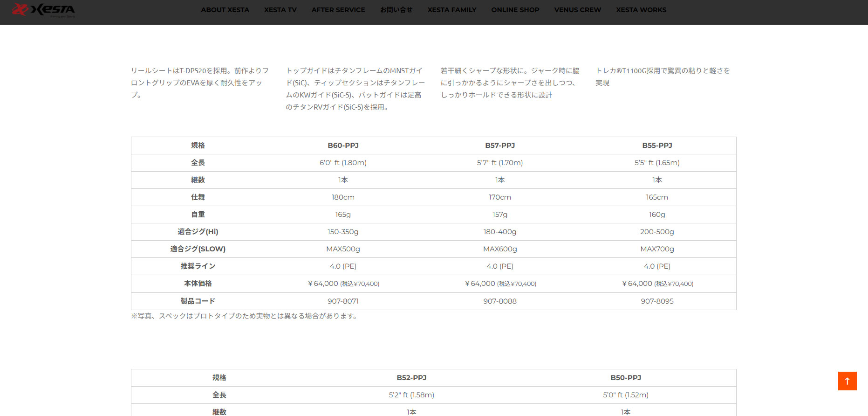Click the 170cm closed length cell
Screen dimensions: 868x416
500,197
